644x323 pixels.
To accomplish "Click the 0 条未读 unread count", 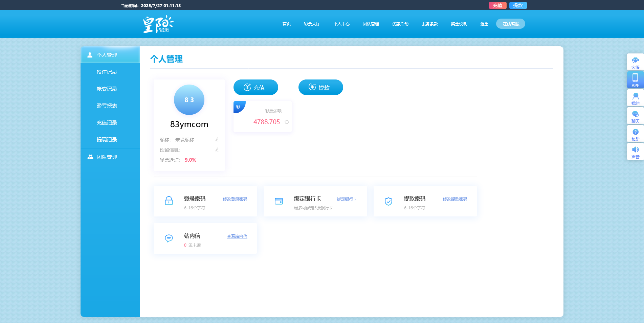I will tap(192, 245).
